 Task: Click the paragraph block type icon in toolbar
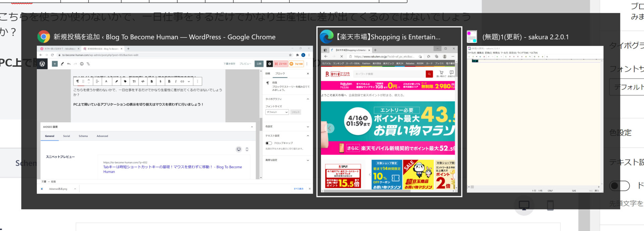pos(78,81)
